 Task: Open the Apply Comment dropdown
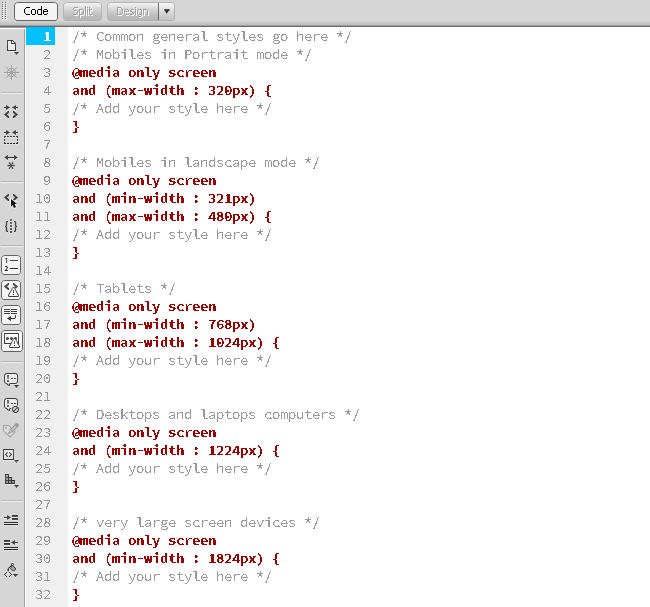click(12, 379)
